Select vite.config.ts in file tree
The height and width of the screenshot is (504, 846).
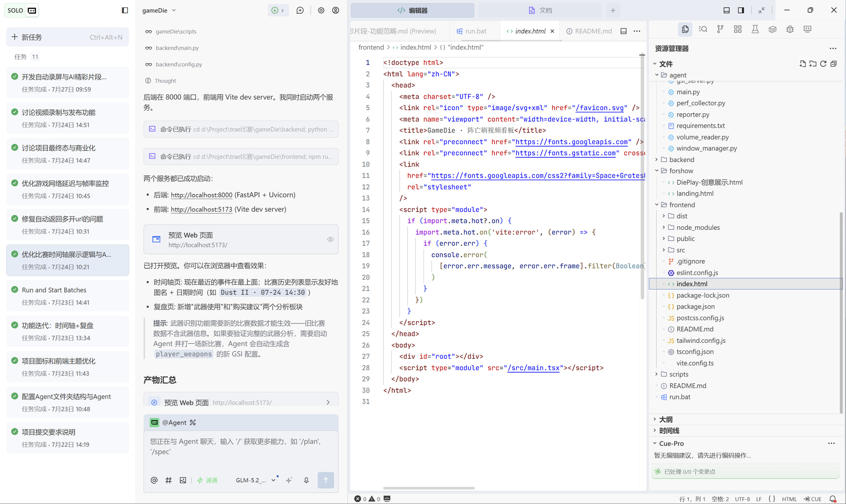(x=695, y=363)
